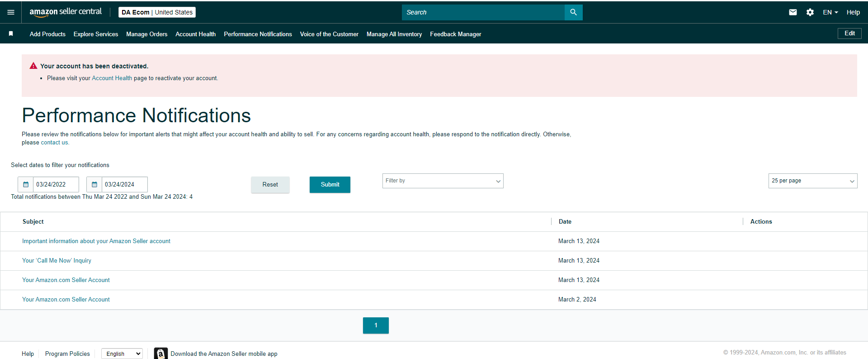Click 'Your account has been deactivated.' text

click(x=94, y=66)
